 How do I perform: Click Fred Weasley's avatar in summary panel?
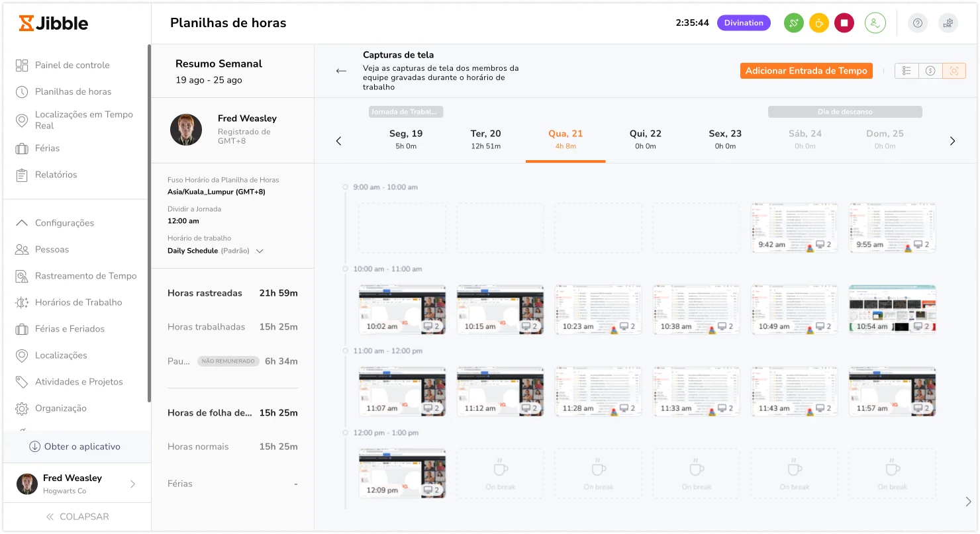pos(186,130)
